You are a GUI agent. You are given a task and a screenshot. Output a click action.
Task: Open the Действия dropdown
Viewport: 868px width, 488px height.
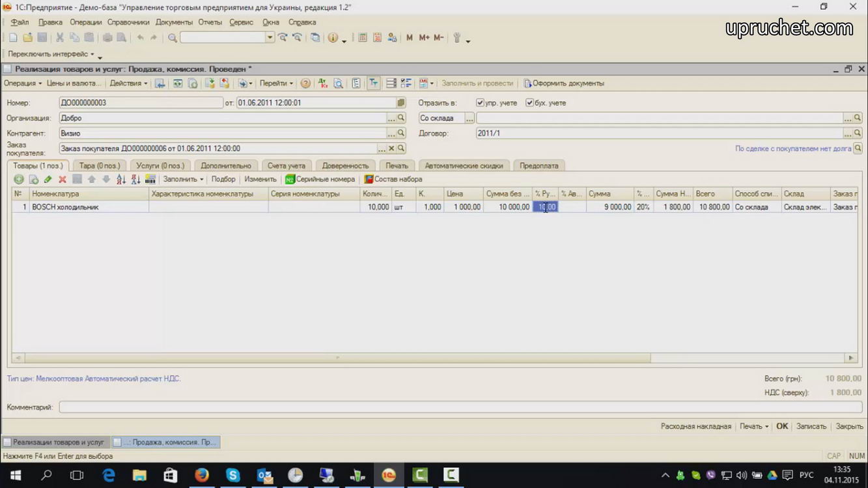pyautogui.click(x=128, y=83)
